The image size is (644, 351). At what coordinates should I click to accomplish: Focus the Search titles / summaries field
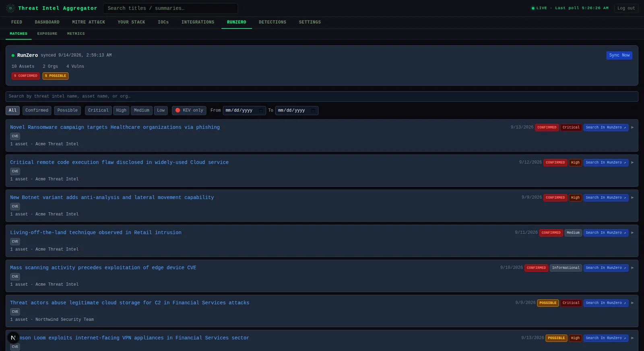(x=170, y=8)
